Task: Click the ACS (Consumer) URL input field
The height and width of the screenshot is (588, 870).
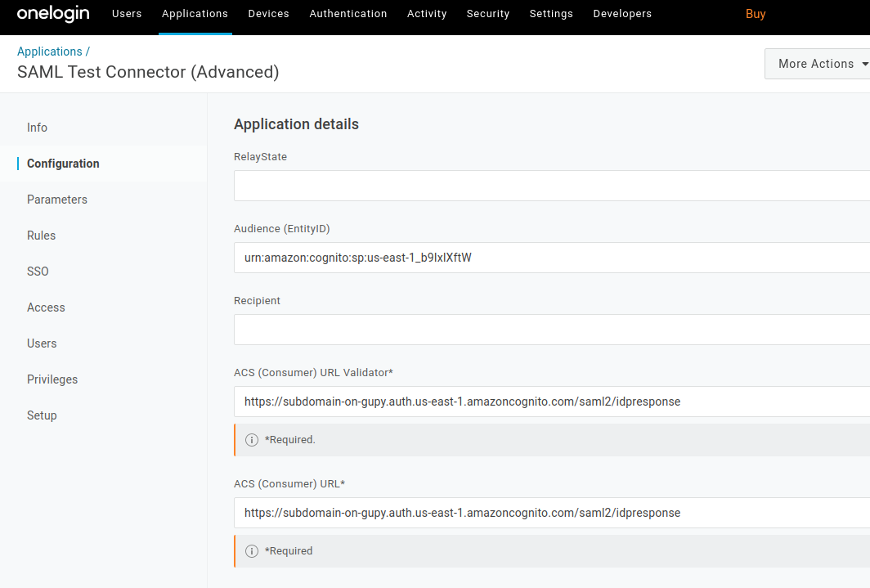Action: tap(552, 513)
